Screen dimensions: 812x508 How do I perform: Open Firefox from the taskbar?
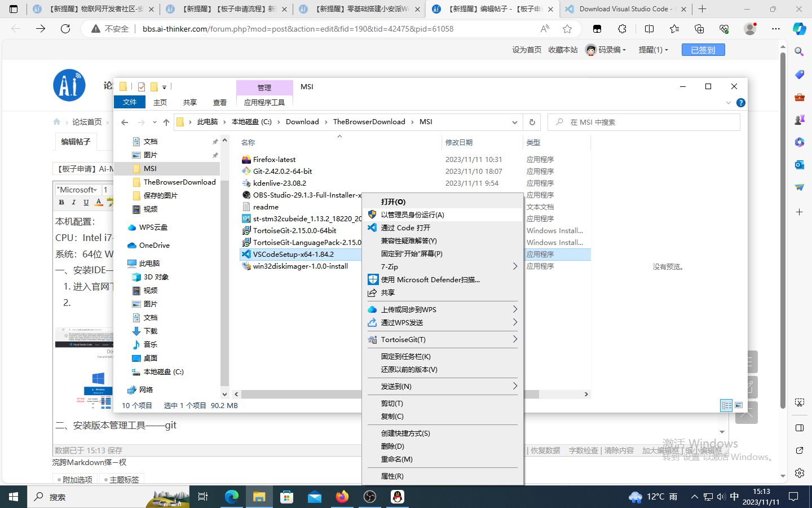click(342, 497)
